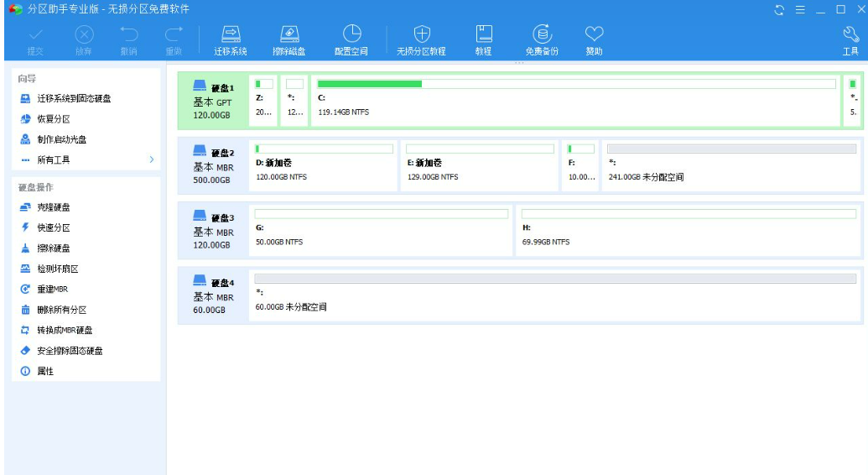Select the 硬盘4 60.00GB disk header
Screen dimensions: 868x475
(213, 295)
